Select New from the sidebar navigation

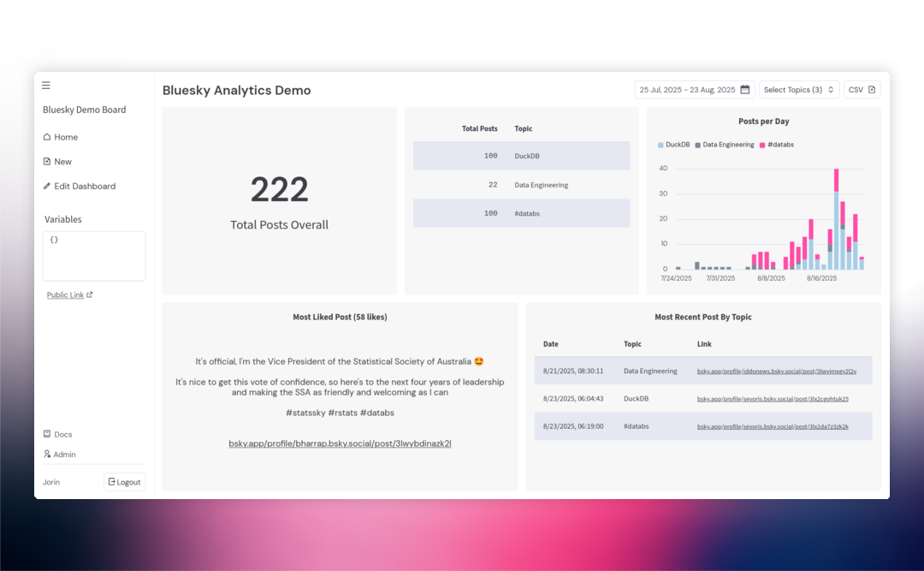pyautogui.click(x=62, y=161)
